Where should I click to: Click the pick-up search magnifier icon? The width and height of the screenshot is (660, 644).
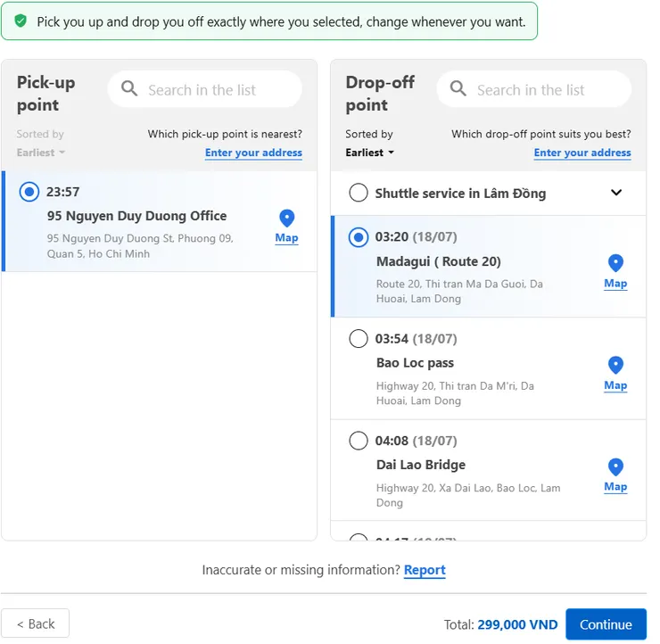pos(129,89)
